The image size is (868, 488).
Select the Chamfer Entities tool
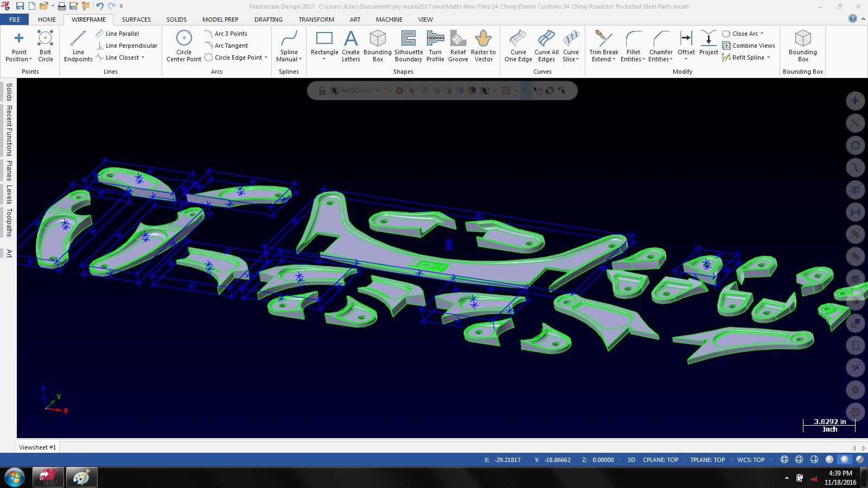coord(661,46)
